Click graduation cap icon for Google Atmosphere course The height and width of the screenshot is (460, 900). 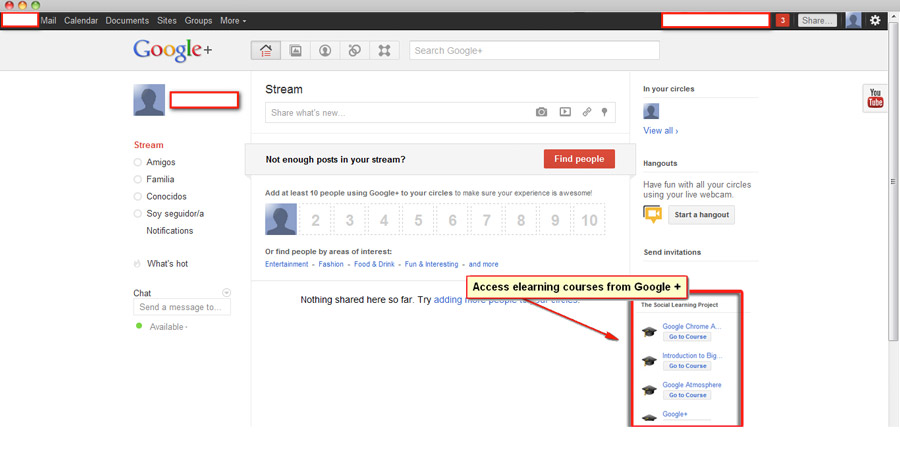coord(649,390)
